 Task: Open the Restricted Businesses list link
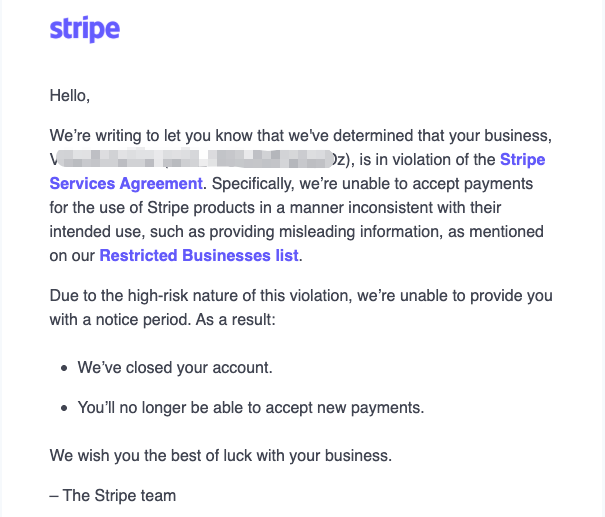[x=199, y=255]
